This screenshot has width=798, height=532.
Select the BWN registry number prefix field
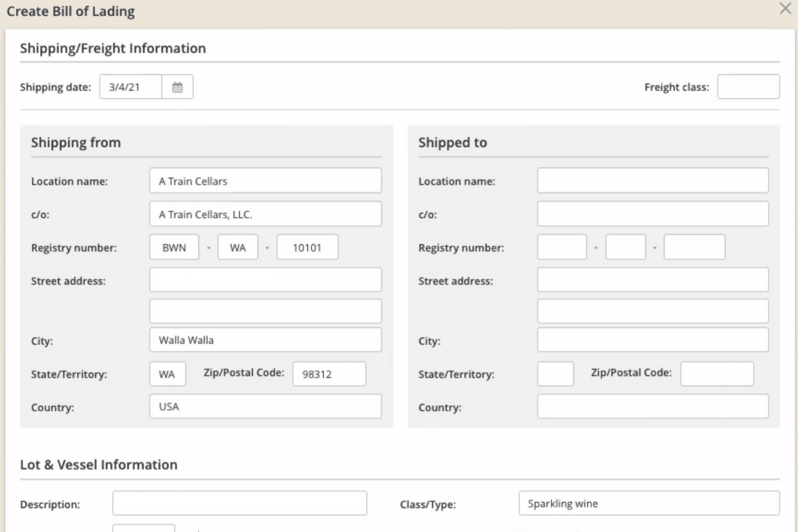(x=174, y=247)
